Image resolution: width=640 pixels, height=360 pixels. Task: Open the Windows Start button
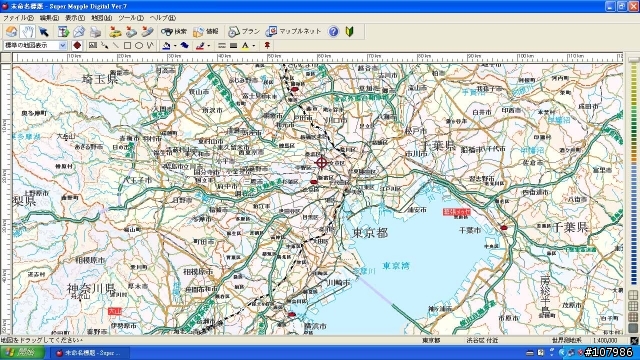pos(22,352)
